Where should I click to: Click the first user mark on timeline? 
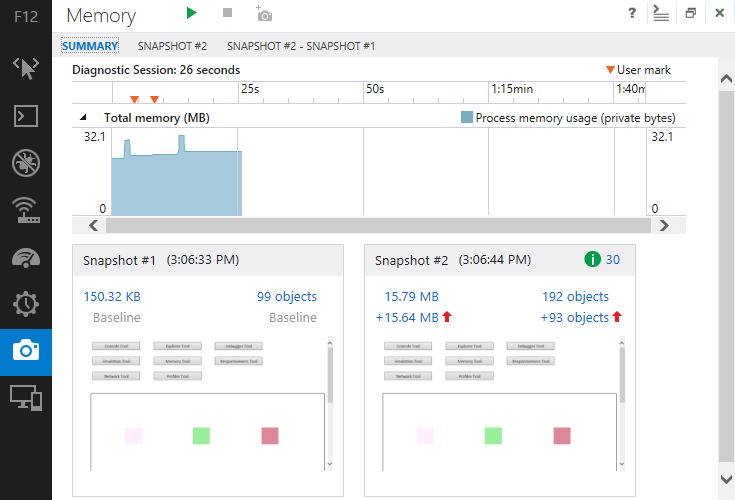click(134, 99)
